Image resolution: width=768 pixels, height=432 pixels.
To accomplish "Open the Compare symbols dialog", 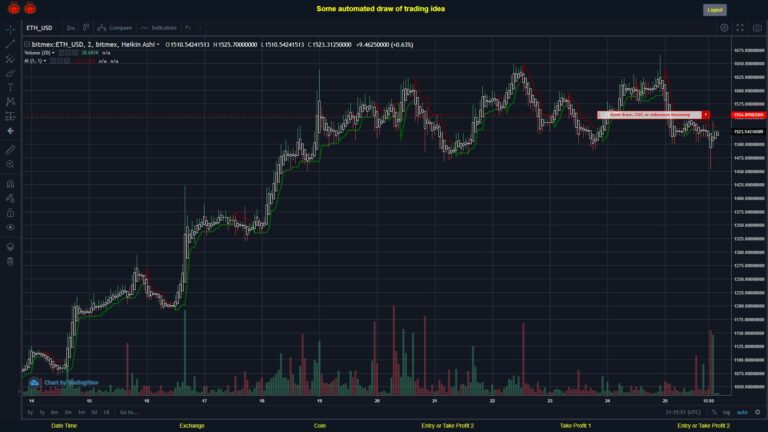I will pos(115,28).
